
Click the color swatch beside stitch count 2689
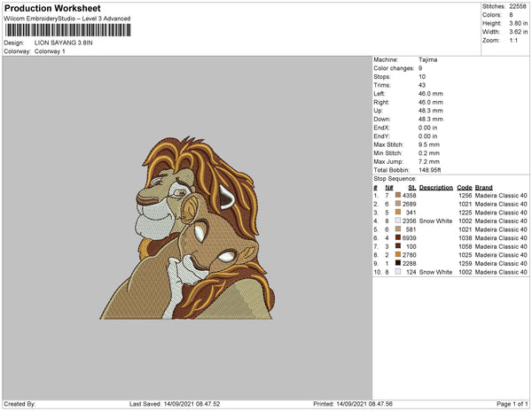398,204
